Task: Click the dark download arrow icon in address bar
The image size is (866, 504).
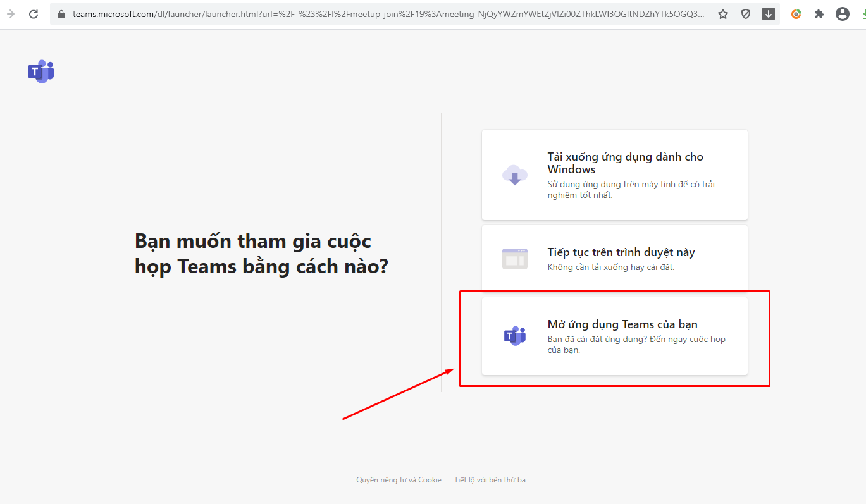Action: [769, 14]
